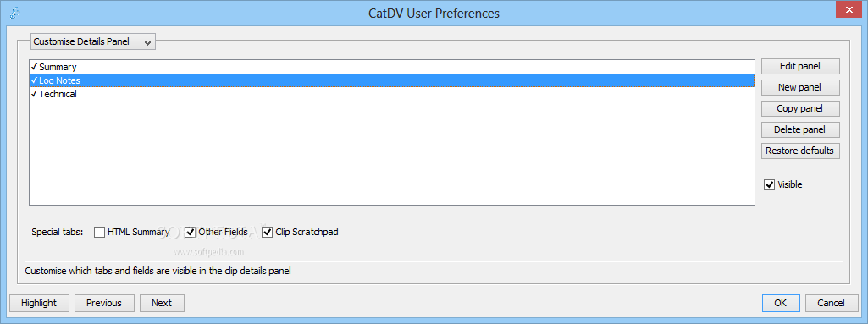The image size is (868, 324).
Task: Go to the Next preferences page
Action: [162, 303]
